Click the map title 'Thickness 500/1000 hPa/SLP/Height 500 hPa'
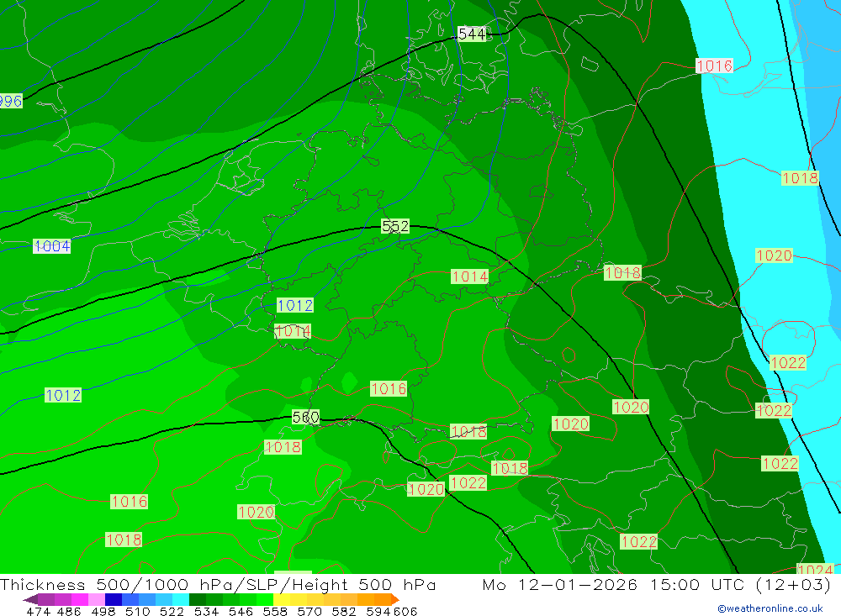 point(218,584)
